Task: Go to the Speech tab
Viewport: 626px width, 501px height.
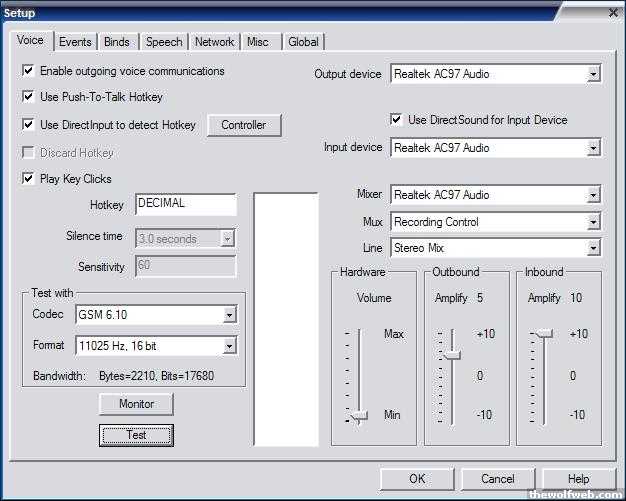Action: pyautogui.click(x=164, y=42)
